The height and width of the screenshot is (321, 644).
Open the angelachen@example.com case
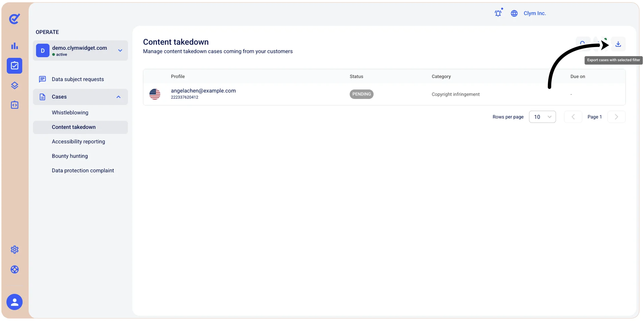tap(203, 91)
